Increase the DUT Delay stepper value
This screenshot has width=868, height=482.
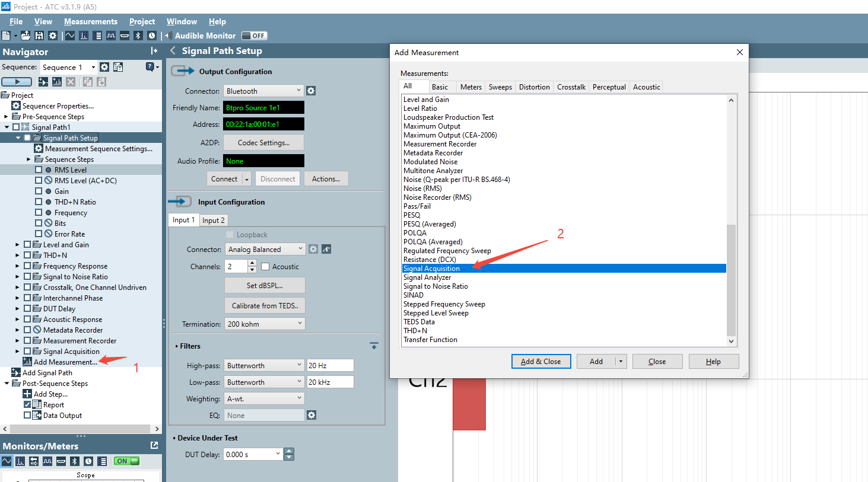[x=289, y=451]
